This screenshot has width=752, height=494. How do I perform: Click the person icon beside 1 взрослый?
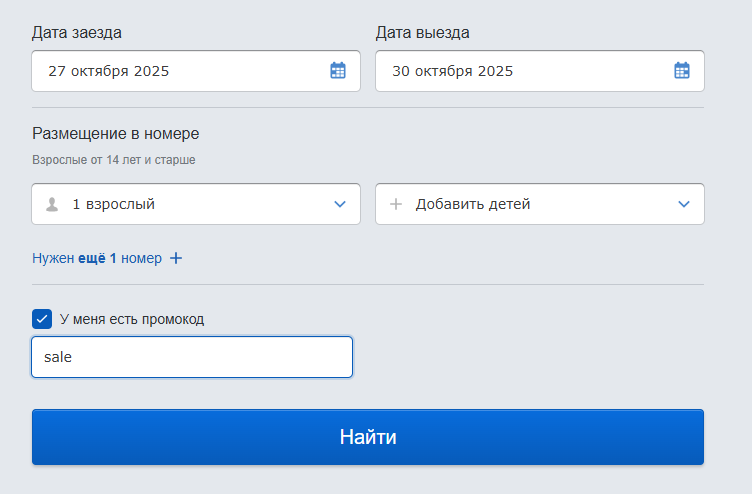(x=52, y=204)
